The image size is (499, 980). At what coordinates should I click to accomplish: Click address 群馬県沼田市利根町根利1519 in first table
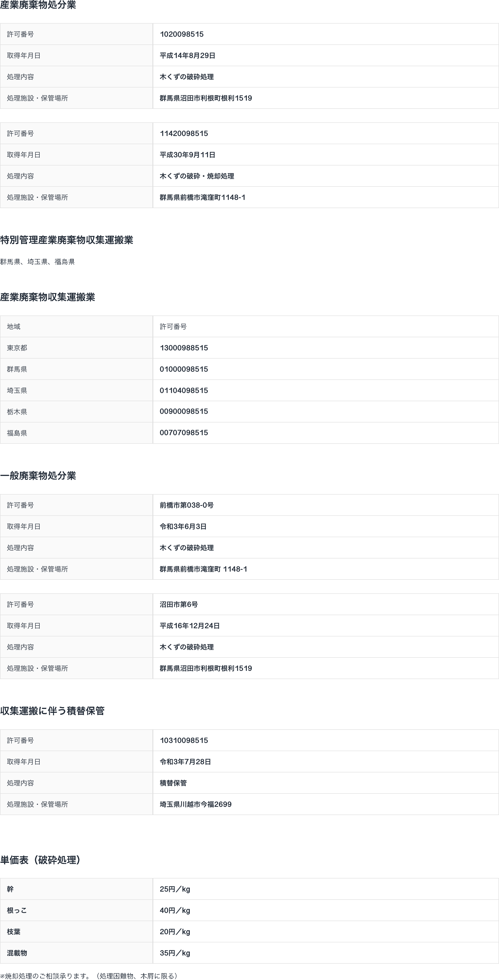click(x=205, y=98)
